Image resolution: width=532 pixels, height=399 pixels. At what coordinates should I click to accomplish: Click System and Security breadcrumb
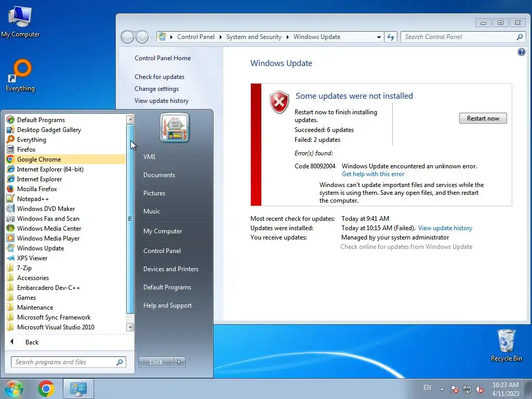(x=254, y=37)
